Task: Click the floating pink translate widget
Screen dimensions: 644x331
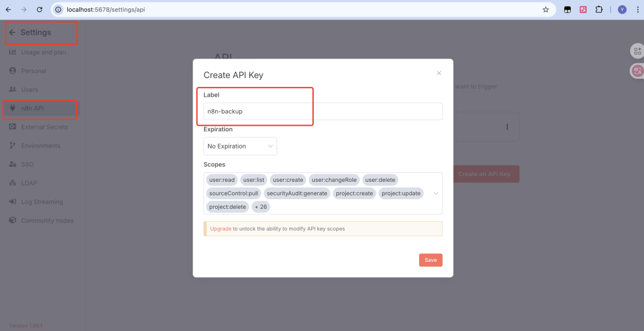Action: pos(637,71)
